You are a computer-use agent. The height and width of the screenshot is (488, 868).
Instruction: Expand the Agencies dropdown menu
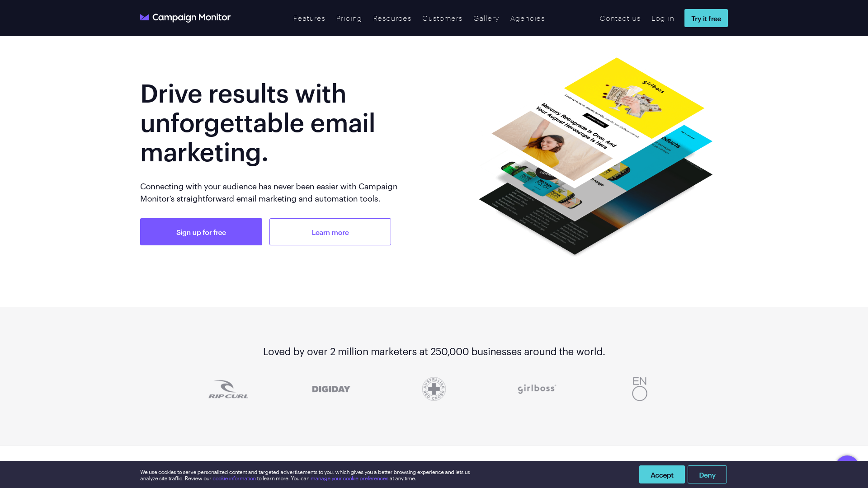528,18
